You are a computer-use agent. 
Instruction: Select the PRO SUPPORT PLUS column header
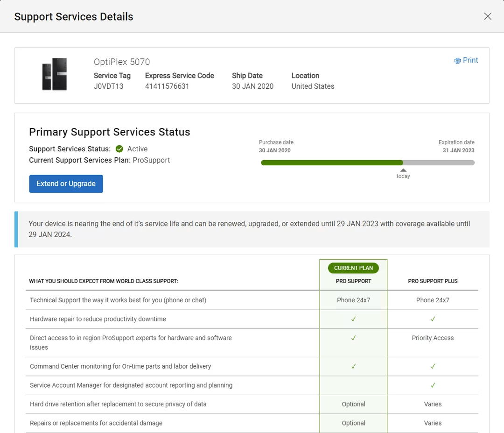pos(433,281)
